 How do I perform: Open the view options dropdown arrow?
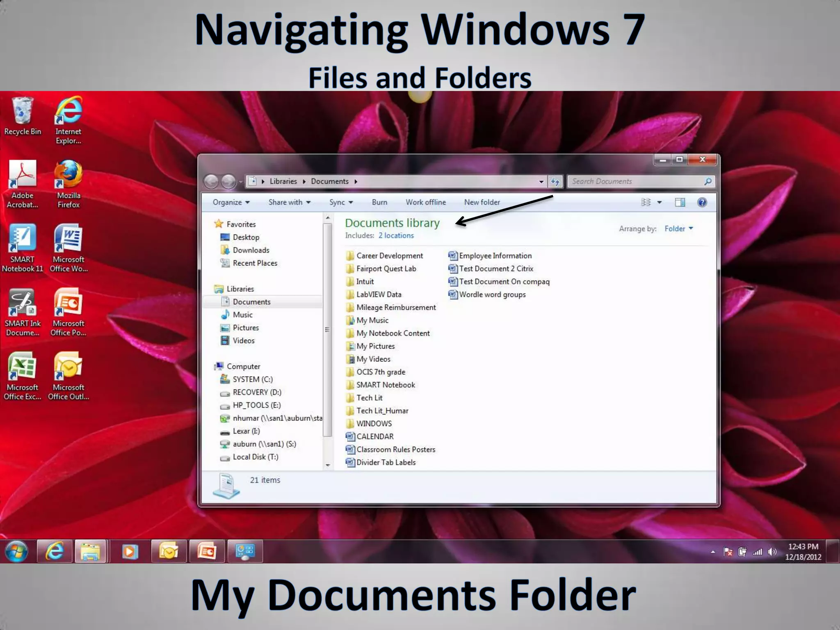(660, 202)
